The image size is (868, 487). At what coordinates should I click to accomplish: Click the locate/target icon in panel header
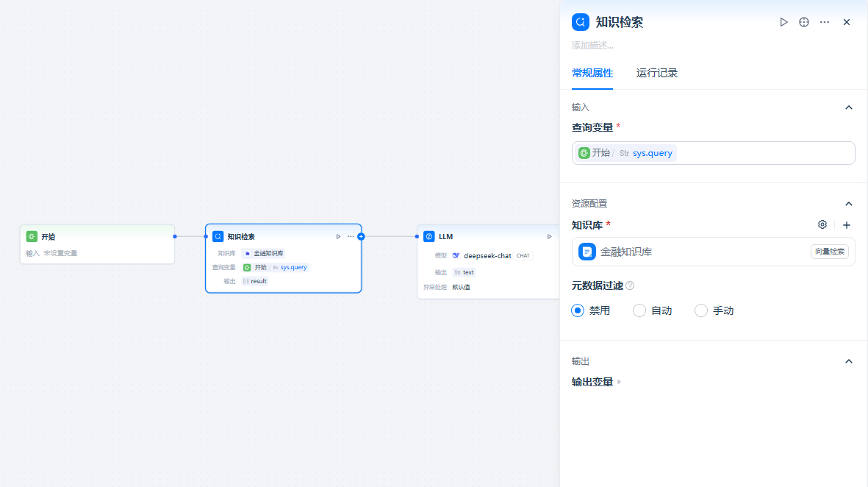click(803, 22)
